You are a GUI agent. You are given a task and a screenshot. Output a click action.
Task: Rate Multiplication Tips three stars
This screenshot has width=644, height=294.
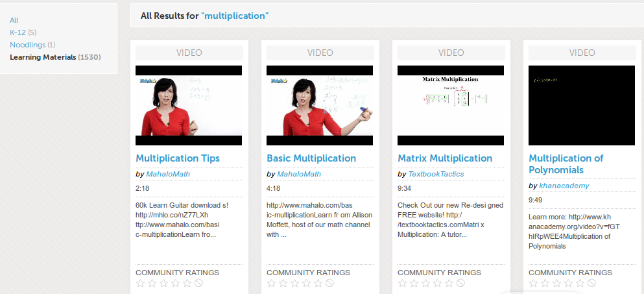coord(164,283)
